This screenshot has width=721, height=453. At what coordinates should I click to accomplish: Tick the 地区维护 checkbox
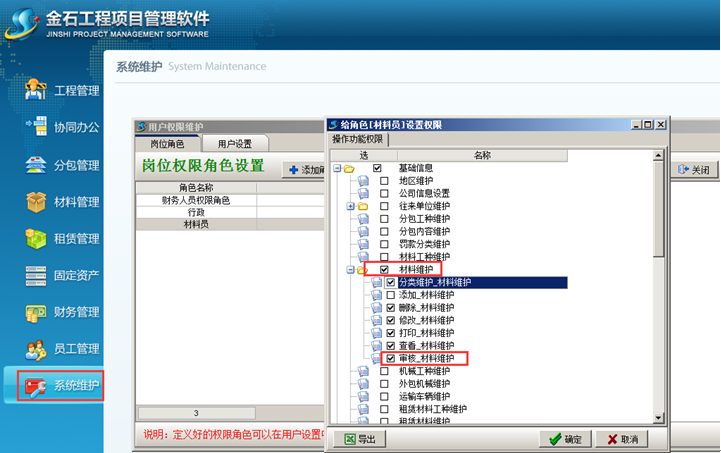(x=384, y=181)
